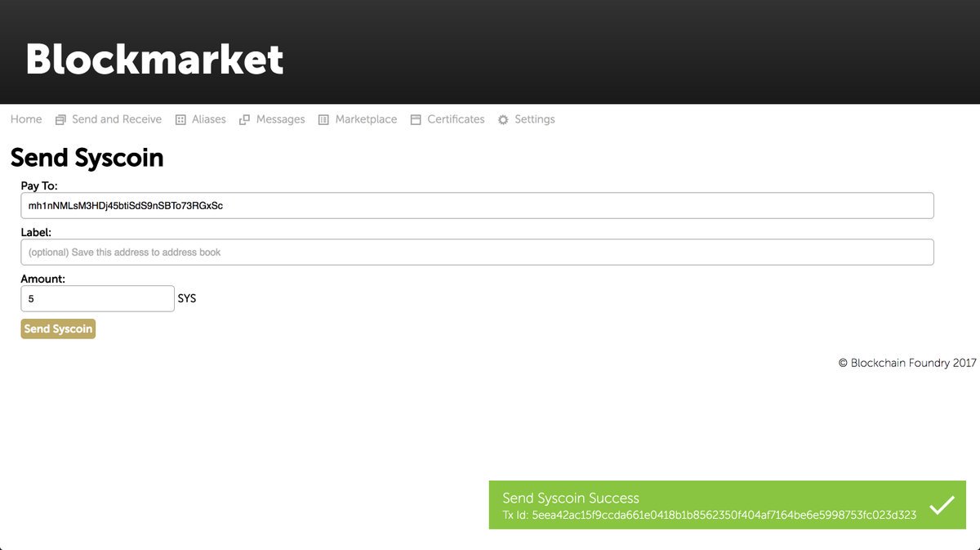980x550 pixels.
Task: Click the Certificates nav icon
Action: [x=416, y=120]
